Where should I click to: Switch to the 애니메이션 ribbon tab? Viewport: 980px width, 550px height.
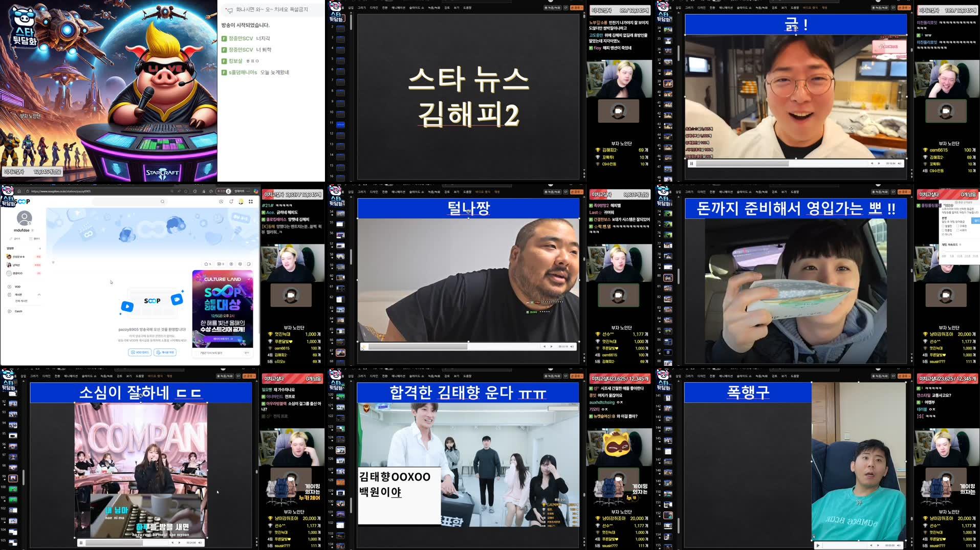[398, 8]
